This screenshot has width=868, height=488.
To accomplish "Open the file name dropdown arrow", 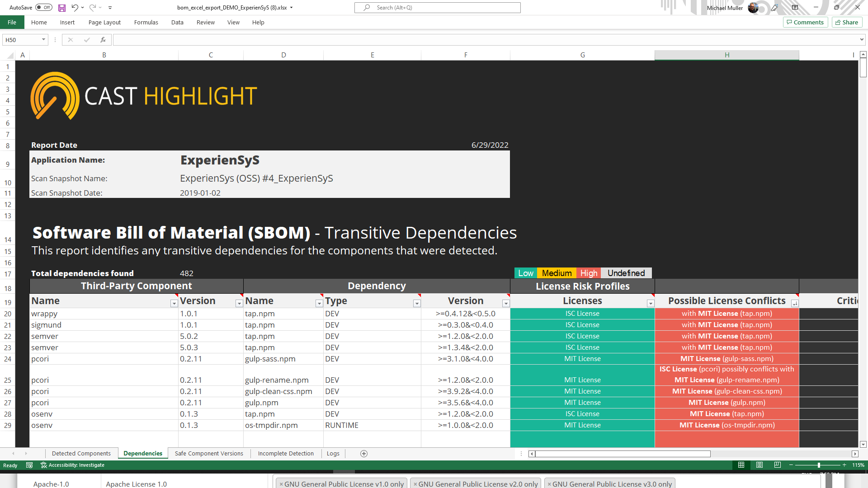I will (292, 8).
